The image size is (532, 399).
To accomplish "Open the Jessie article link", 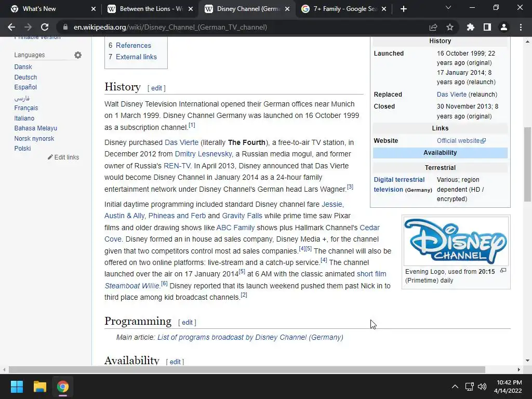I will pos(332,204).
